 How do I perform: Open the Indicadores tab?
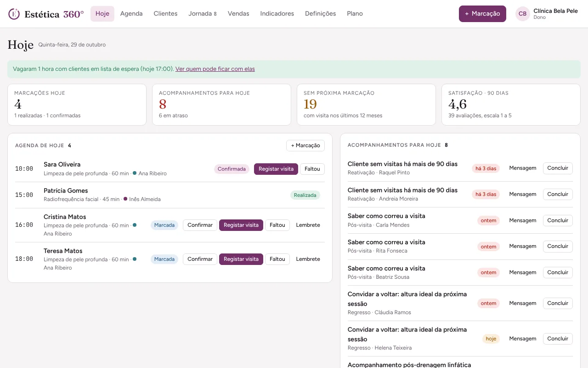pos(277,14)
